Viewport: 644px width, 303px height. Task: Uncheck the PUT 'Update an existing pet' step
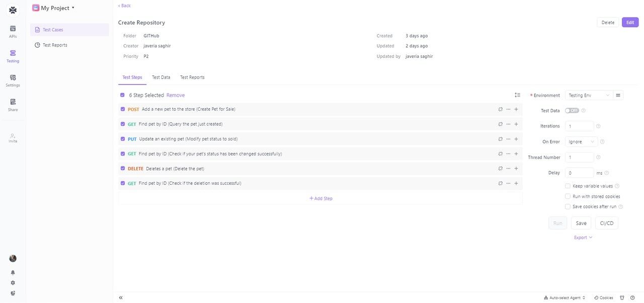coord(123,139)
